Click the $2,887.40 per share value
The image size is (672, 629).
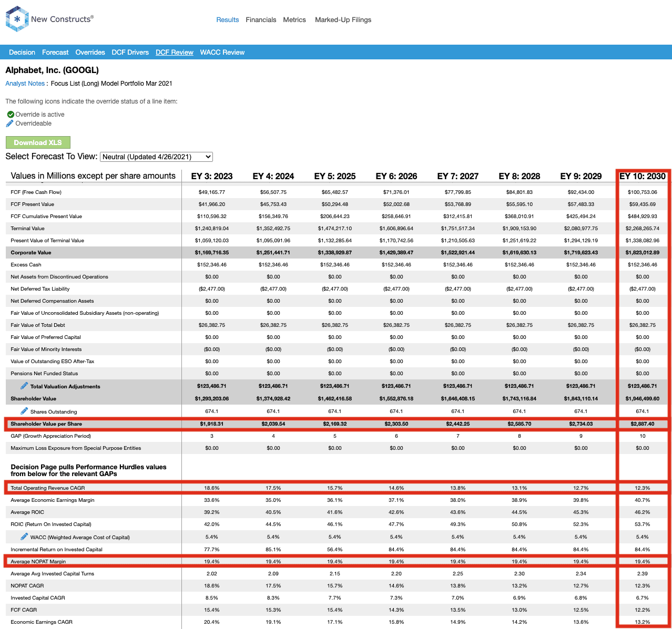(x=643, y=424)
